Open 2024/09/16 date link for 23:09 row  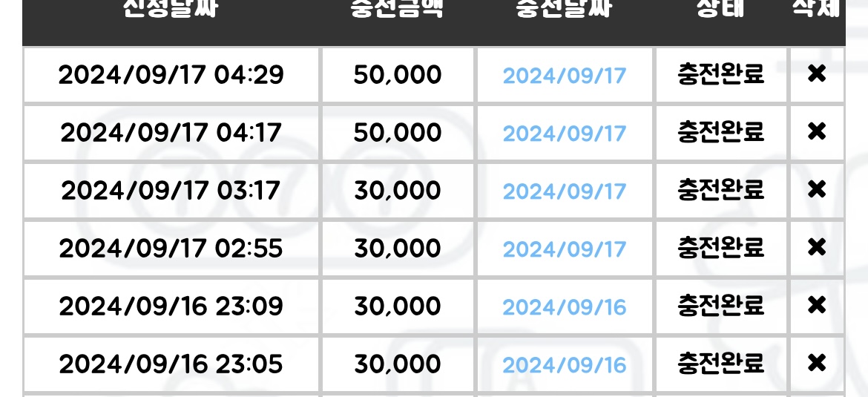(564, 307)
